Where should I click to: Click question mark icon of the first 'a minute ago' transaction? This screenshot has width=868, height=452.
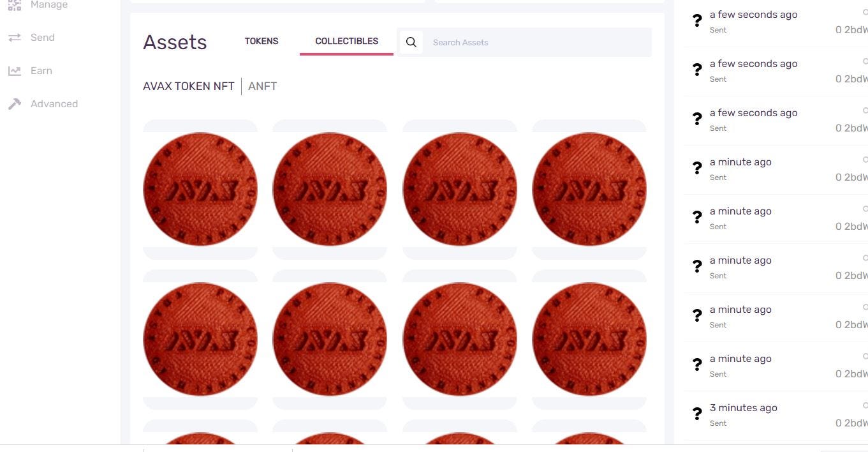(697, 169)
